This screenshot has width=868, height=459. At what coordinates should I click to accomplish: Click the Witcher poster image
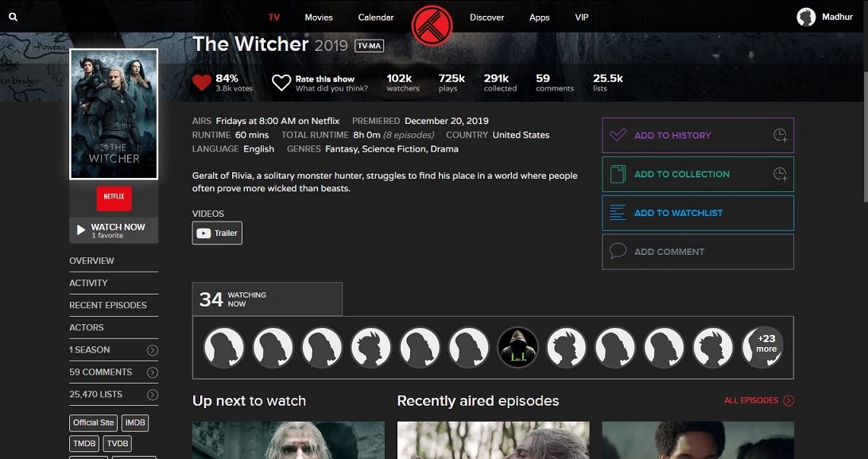coord(114,114)
